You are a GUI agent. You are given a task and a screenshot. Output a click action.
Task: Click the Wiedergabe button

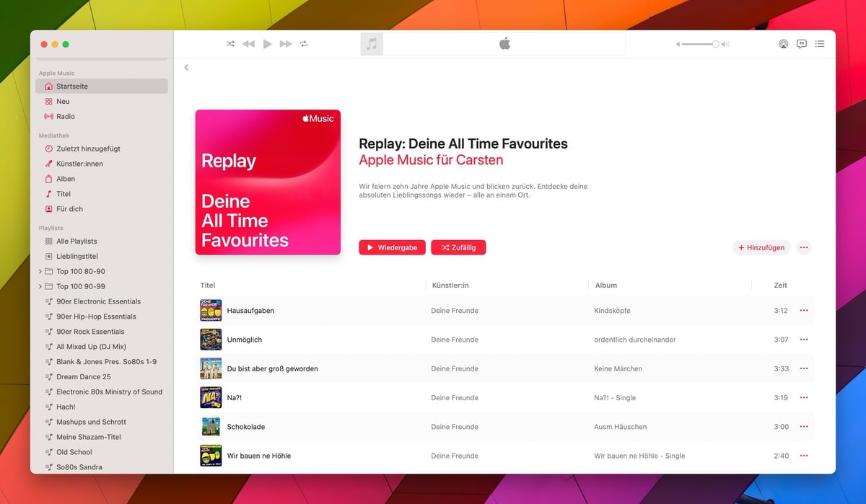(392, 247)
